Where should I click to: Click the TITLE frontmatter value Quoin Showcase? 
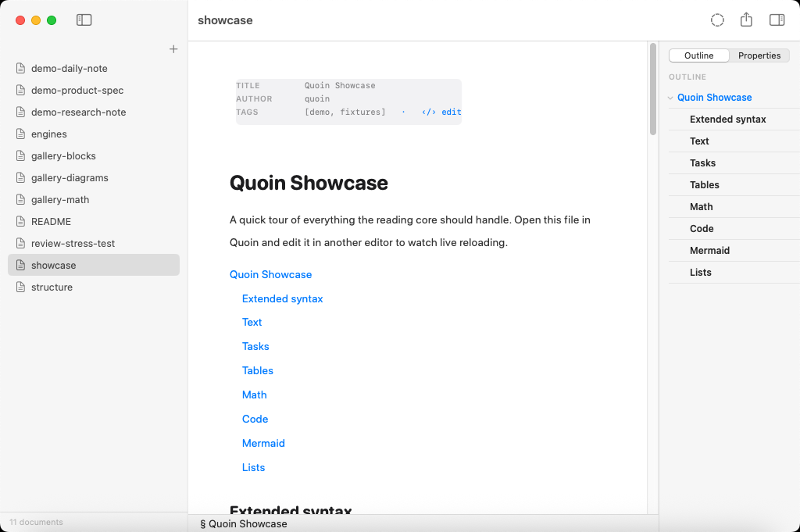pos(340,86)
